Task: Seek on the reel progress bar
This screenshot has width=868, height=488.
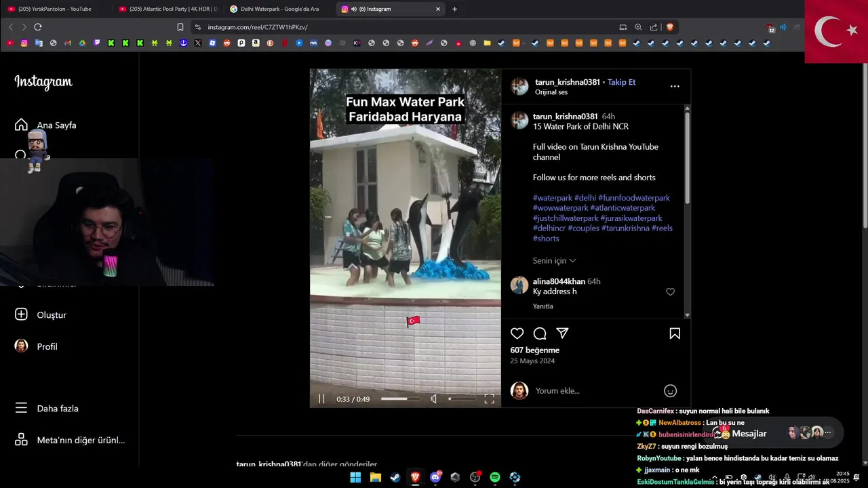Action: pyautogui.click(x=399, y=399)
